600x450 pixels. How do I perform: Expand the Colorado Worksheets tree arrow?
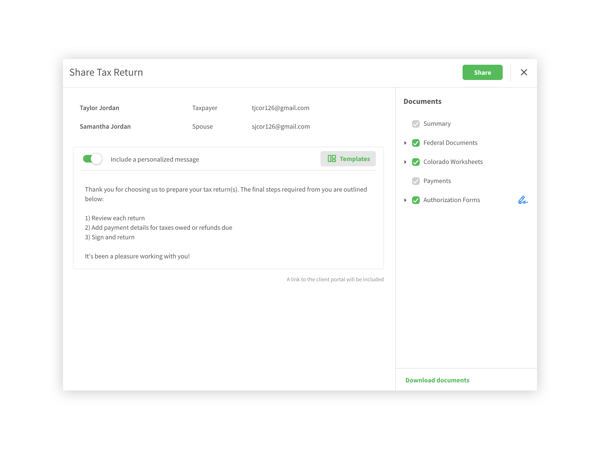click(x=405, y=162)
